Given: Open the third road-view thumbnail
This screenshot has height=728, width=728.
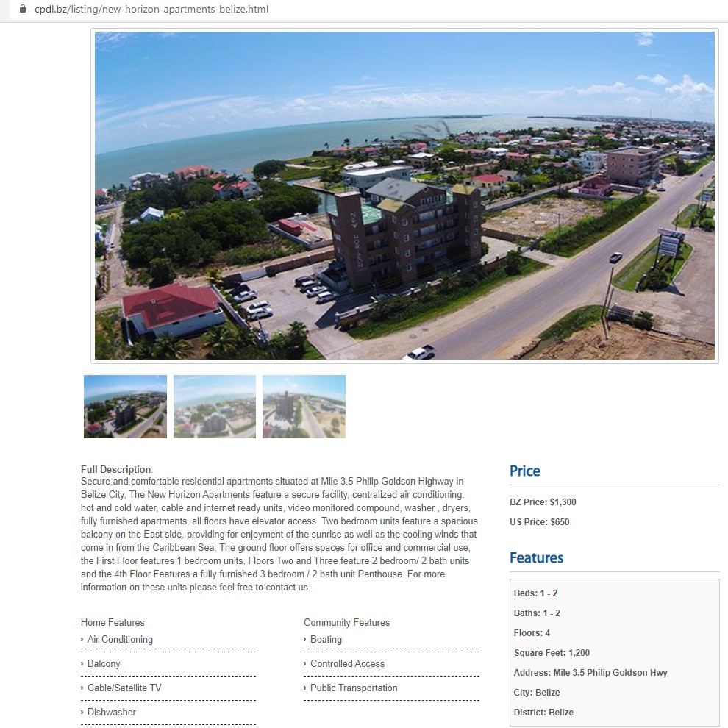Looking at the screenshot, I should tap(304, 406).
